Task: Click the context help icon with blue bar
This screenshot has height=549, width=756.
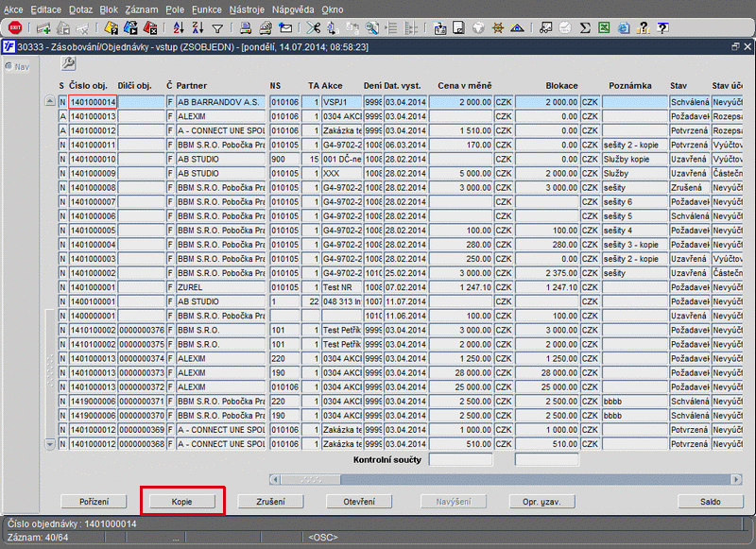Action: coord(663,28)
